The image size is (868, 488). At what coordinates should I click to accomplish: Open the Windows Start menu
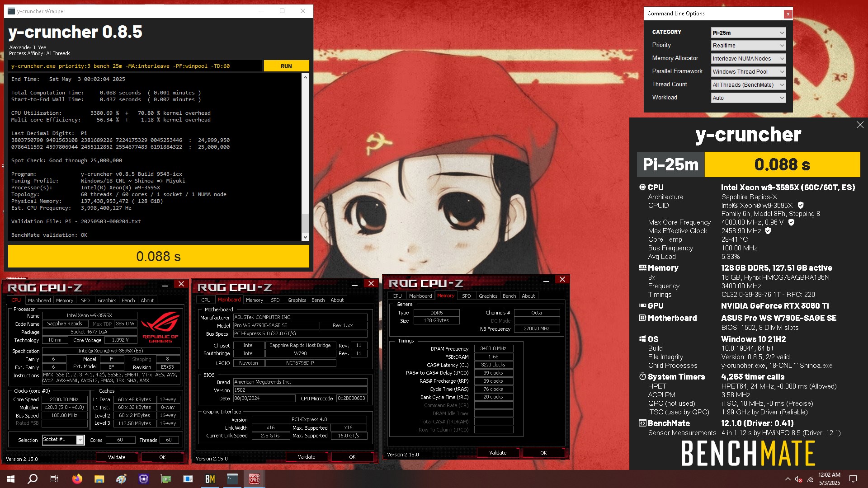tap(11, 479)
